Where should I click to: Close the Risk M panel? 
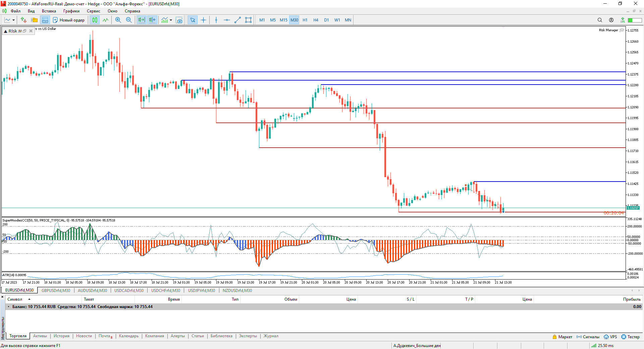31,31
